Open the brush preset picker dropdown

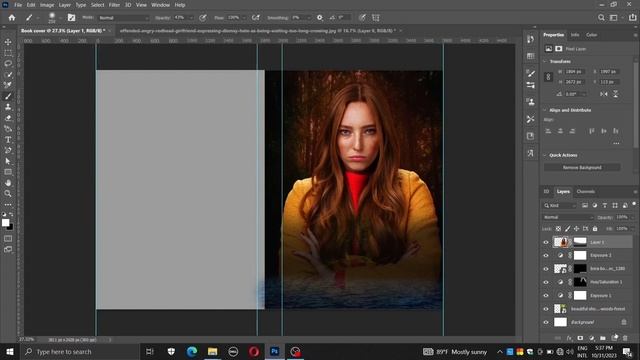pos(60,18)
